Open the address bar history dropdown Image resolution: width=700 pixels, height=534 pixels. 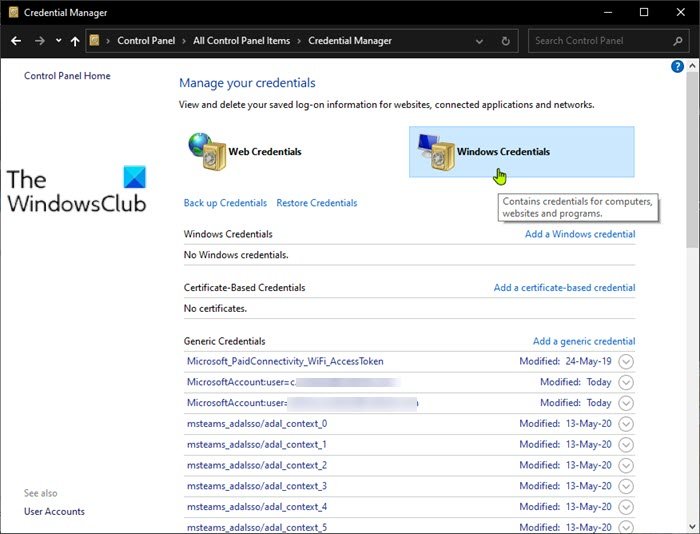click(x=482, y=41)
